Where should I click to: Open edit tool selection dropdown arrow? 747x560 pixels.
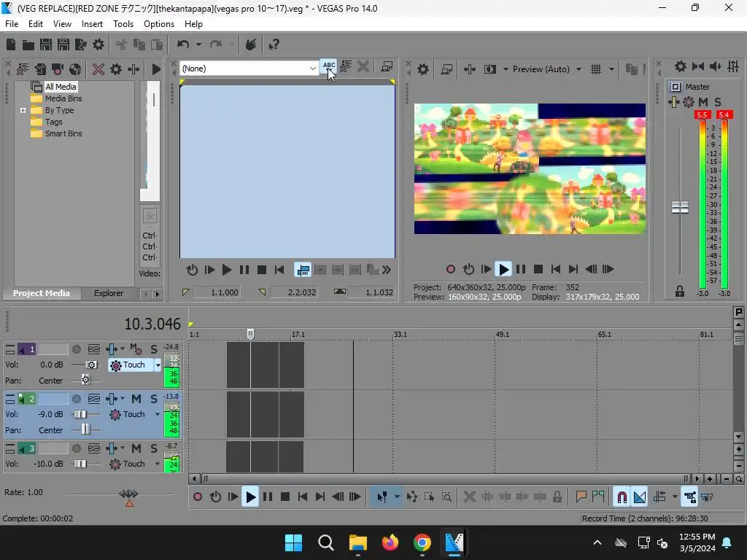[x=397, y=497]
